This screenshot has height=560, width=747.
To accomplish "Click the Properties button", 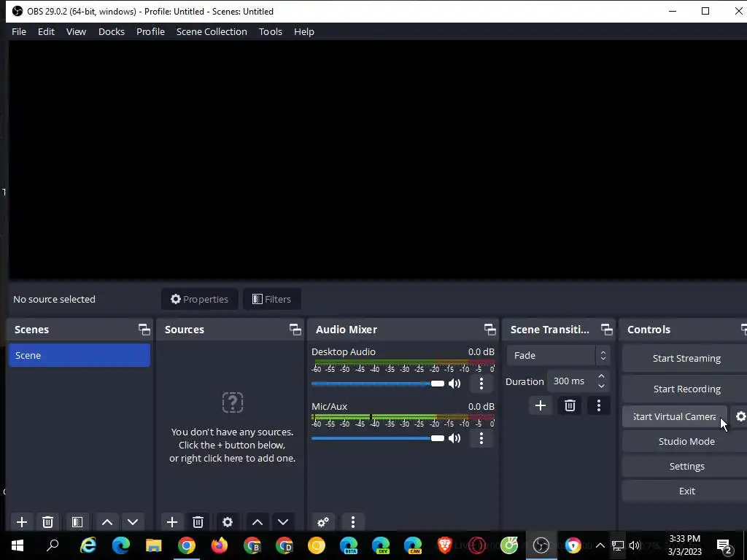I will (x=200, y=299).
